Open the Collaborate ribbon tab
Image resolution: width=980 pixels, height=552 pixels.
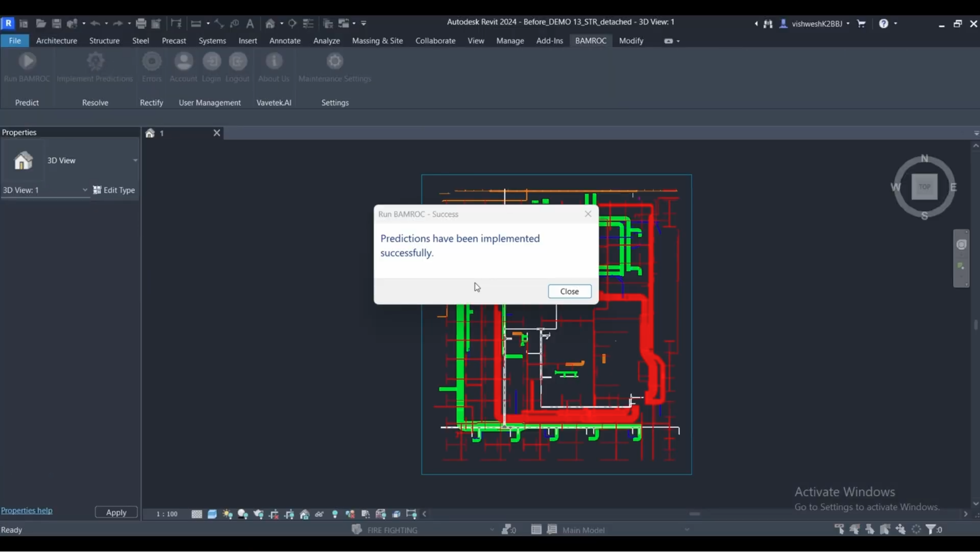pos(435,40)
